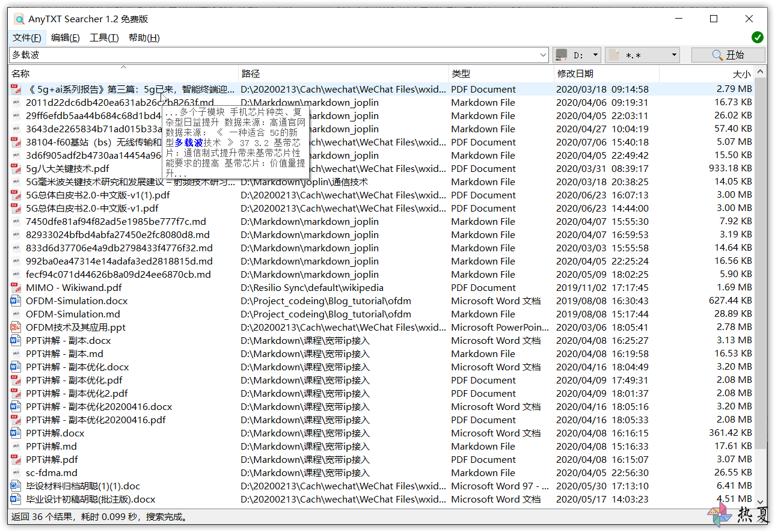This screenshot has width=775, height=532.
Task: Click the green checkmark status icon
Action: coord(757,37)
